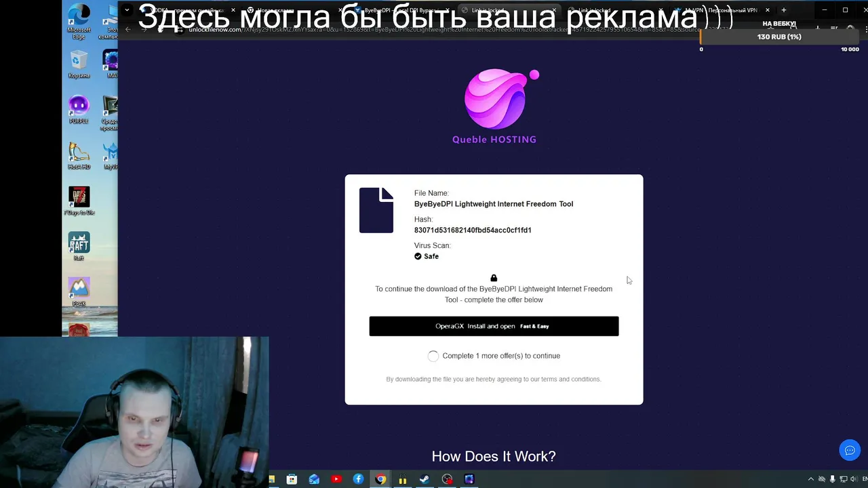Switch to Chrome in the taskbar

tap(380, 479)
